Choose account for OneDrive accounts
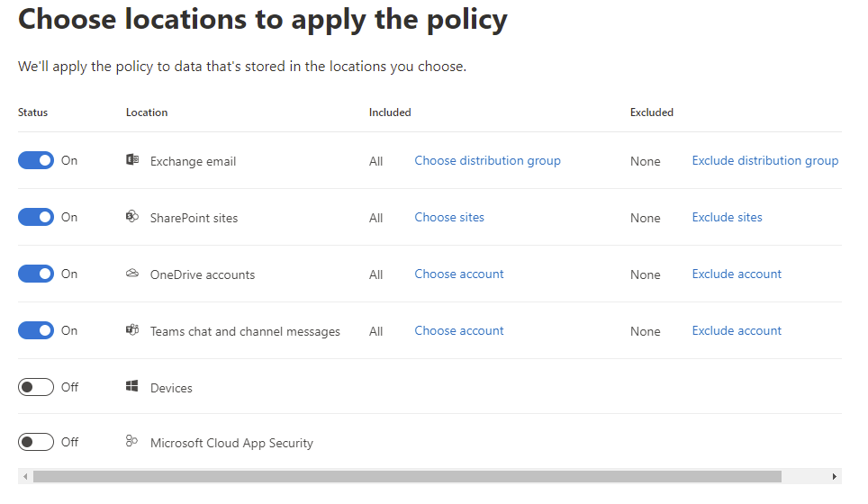The width and height of the screenshot is (868, 504). tap(459, 274)
